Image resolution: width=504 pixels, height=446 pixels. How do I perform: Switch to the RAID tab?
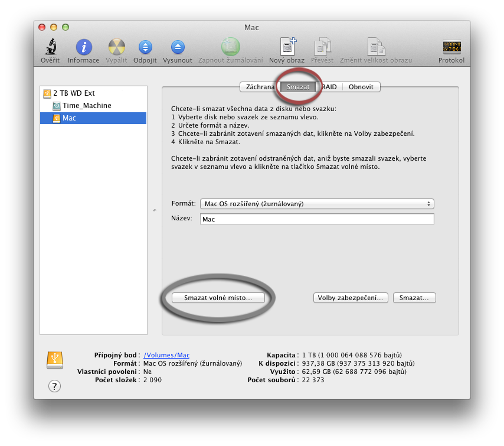point(329,87)
